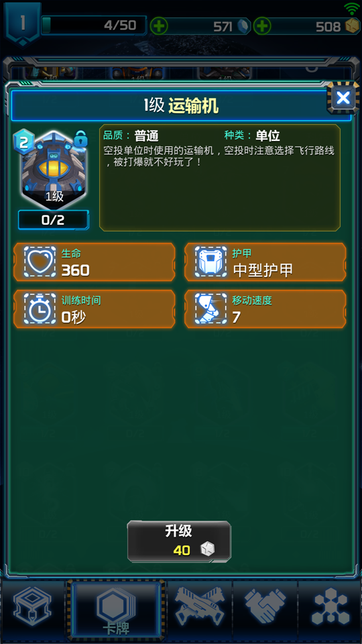Select the 卡牌 cards tab
The width and height of the screenshot is (362, 644).
pyautogui.click(x=117, y=610)
